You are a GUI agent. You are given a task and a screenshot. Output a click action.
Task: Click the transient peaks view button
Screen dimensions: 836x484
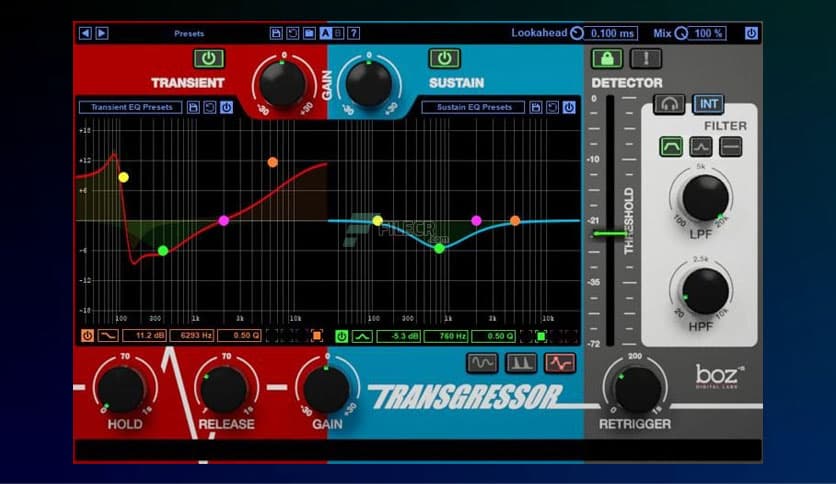coord(521,363)
